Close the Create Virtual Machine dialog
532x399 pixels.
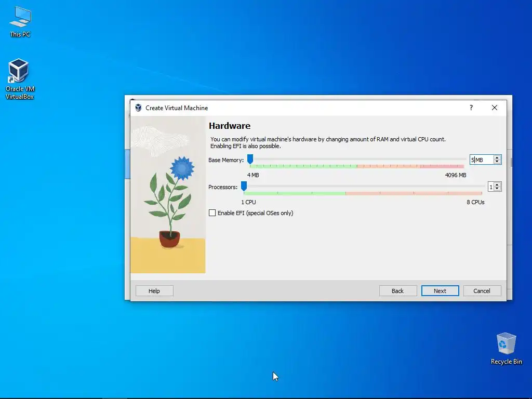495,108
